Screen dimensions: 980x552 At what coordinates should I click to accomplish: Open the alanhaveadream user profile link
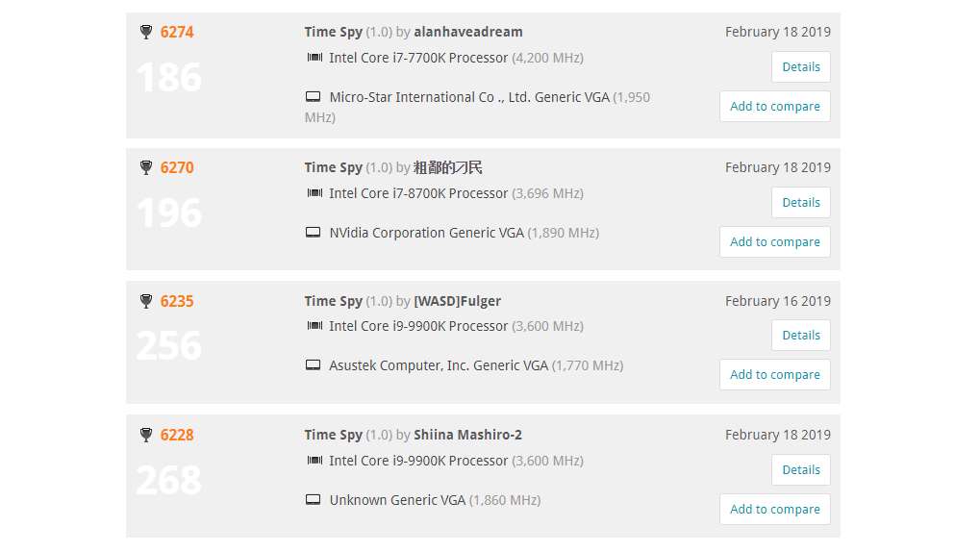click(x=468, y=32)
